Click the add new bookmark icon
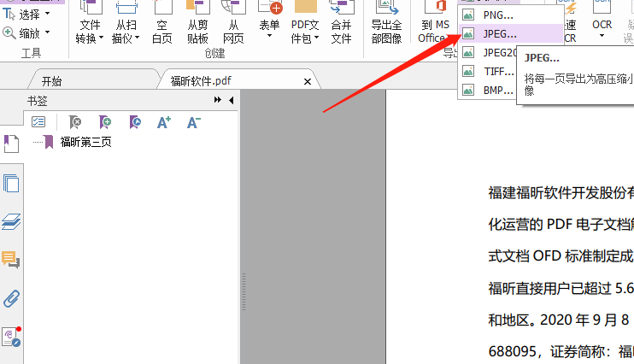The image size is (634, 364). 105,121
